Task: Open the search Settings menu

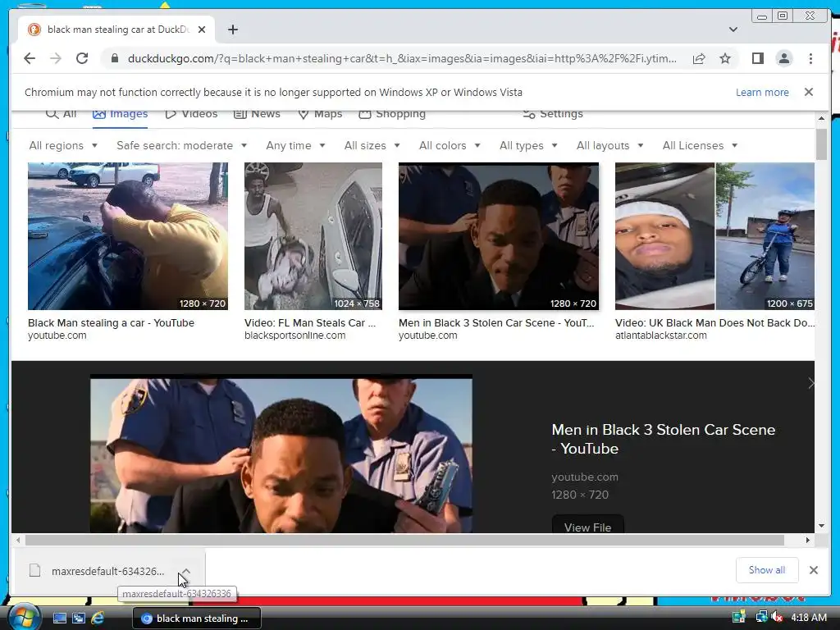Action: tap(553, 113)
